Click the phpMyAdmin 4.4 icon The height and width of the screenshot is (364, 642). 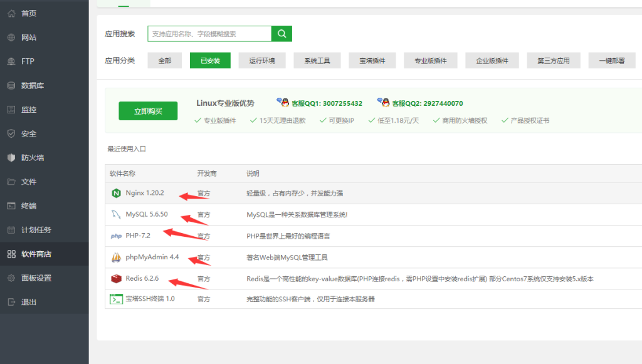click(x=116, y=257)
